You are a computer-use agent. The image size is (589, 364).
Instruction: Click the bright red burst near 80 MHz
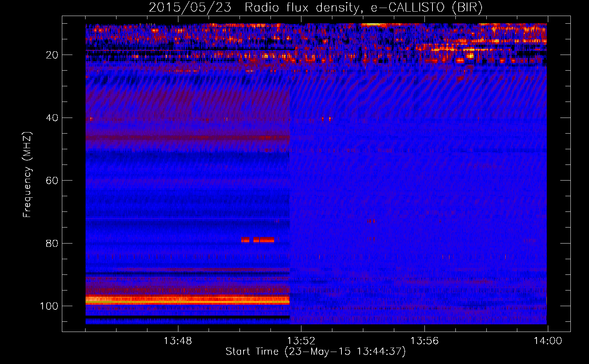pos(258,240)
